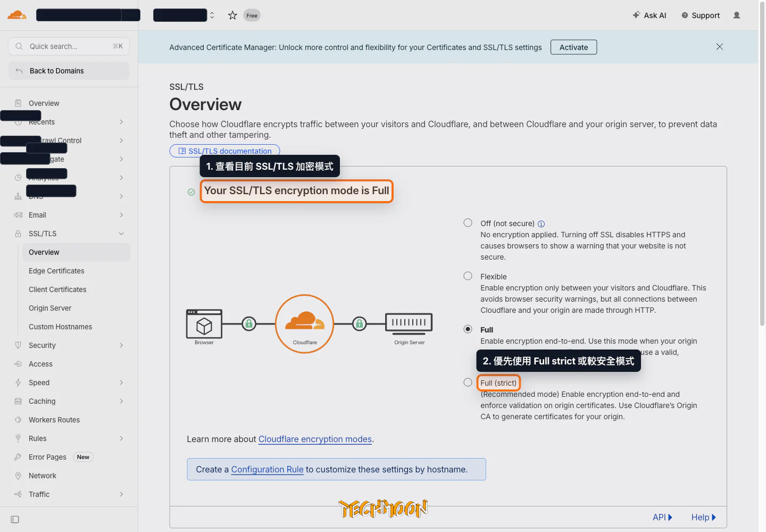The image size is (766, 532).
Task: Click the Speed lightning icon
Action: click(18, 383)
